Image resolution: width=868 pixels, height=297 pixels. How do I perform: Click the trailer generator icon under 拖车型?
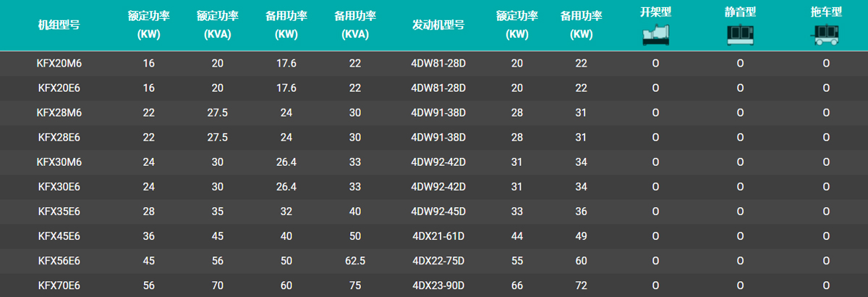click(826, 35)
